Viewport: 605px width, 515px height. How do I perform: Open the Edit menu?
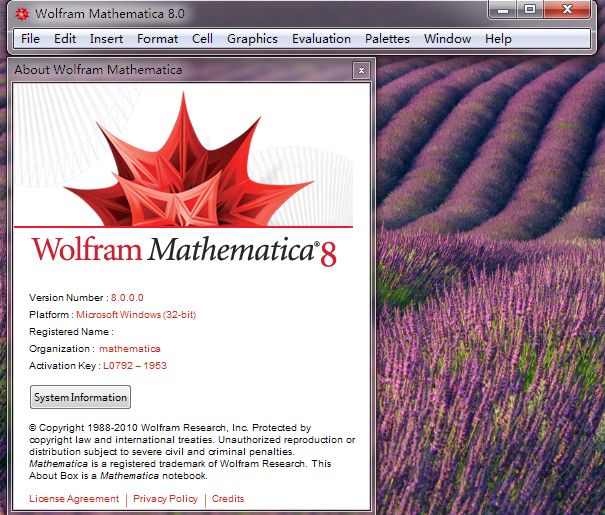(65, 39)
